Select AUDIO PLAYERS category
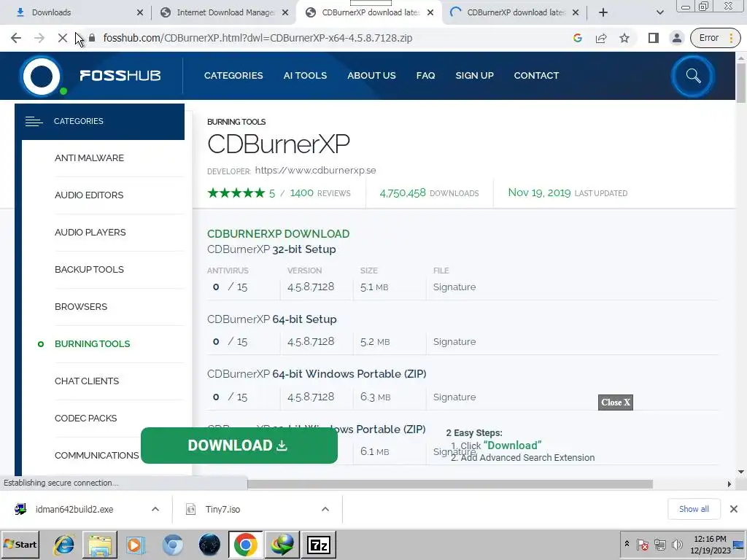The image size is (747, 560). coord(90,233)
